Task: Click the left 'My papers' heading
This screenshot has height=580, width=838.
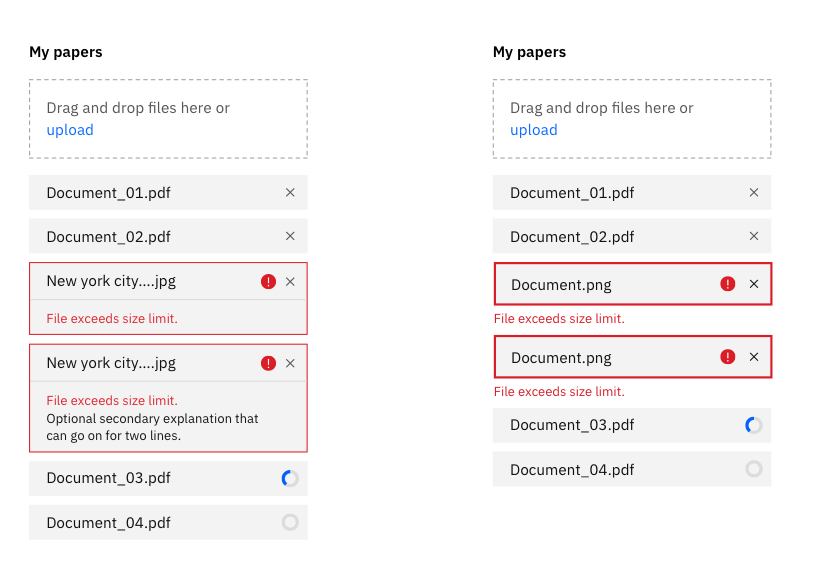Action: 66,52
